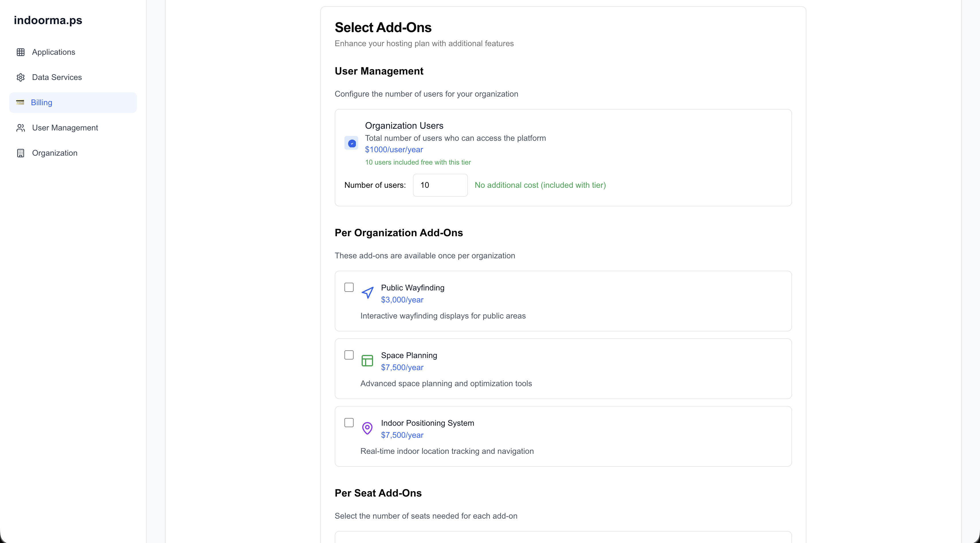
Task: Click the Space Planning layout icon
Action: point(367,360)
